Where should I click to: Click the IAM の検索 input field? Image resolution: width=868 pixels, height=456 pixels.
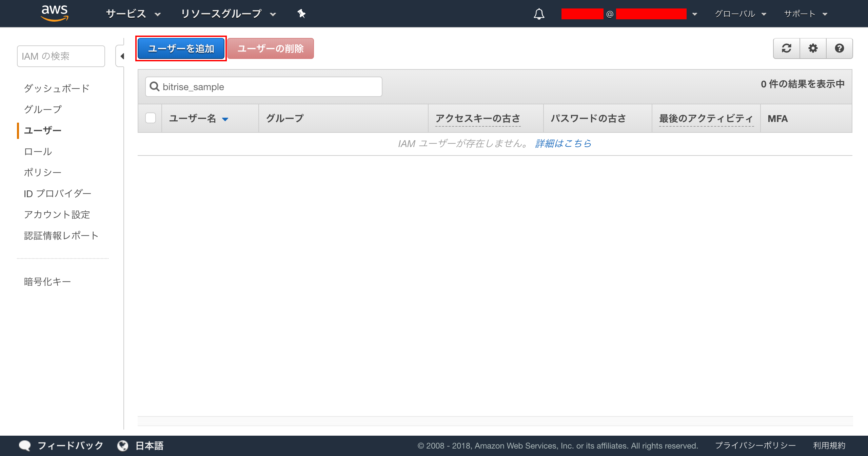point(61,56)
